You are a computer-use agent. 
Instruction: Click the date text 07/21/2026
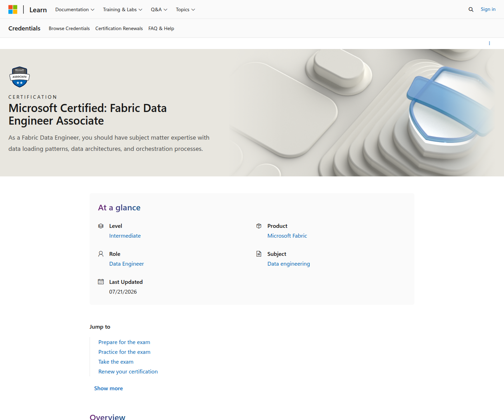pyautogui.click(x=123, y=292)
